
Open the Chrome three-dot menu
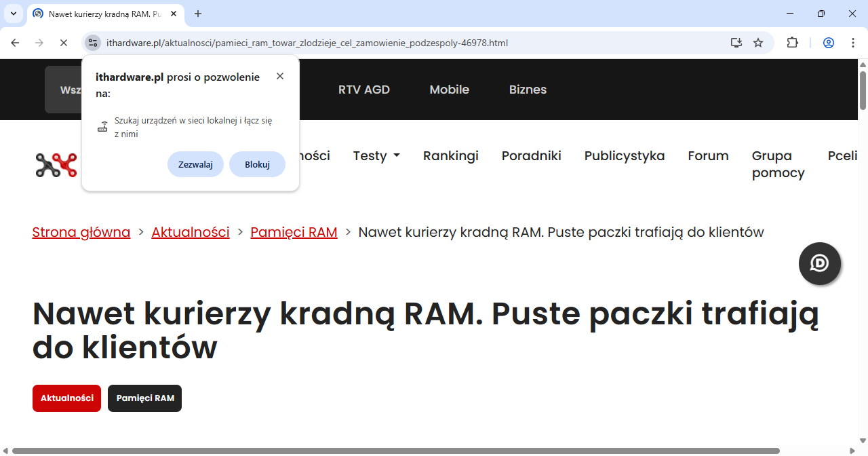click(x=852, y=43)
